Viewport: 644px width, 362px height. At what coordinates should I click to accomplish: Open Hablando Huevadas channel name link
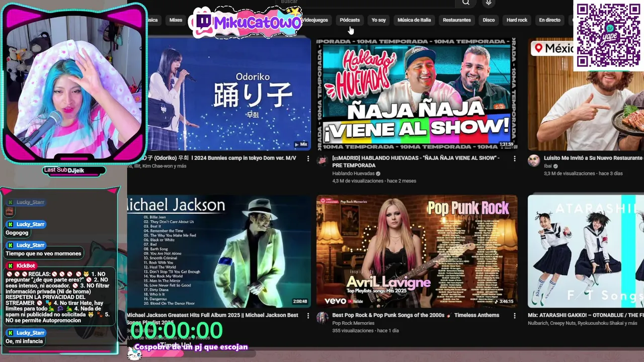click(x=353, y=173)
